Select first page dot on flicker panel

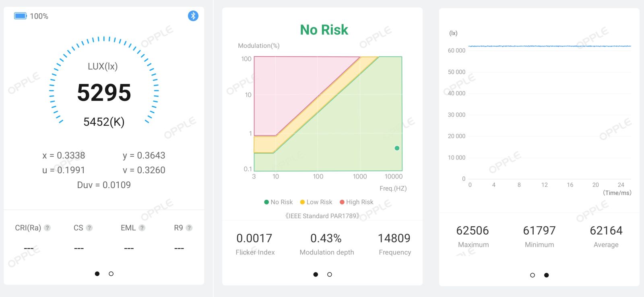(316, 274)
